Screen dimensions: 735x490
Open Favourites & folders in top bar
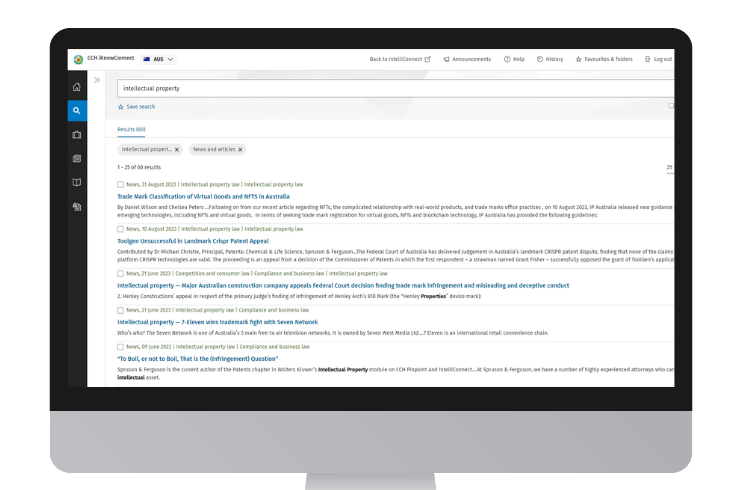(604, 59)
